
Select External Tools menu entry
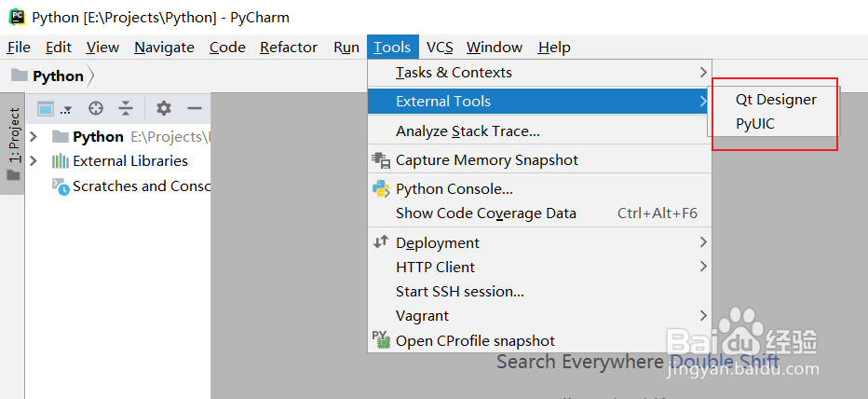(539, 102)
